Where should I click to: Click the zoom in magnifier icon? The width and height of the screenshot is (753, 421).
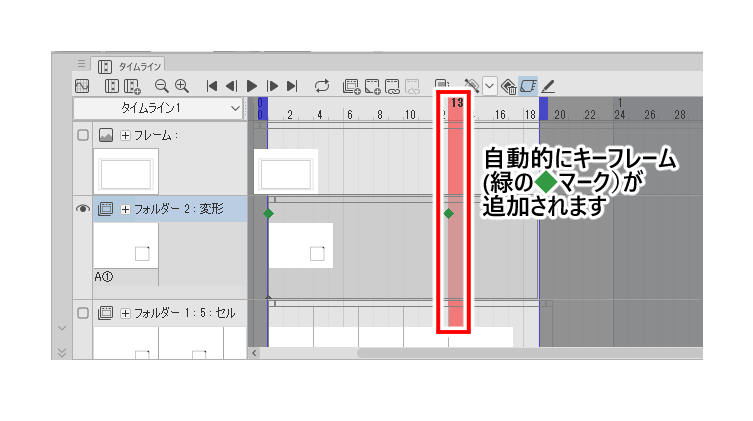(x=182, y=86)
